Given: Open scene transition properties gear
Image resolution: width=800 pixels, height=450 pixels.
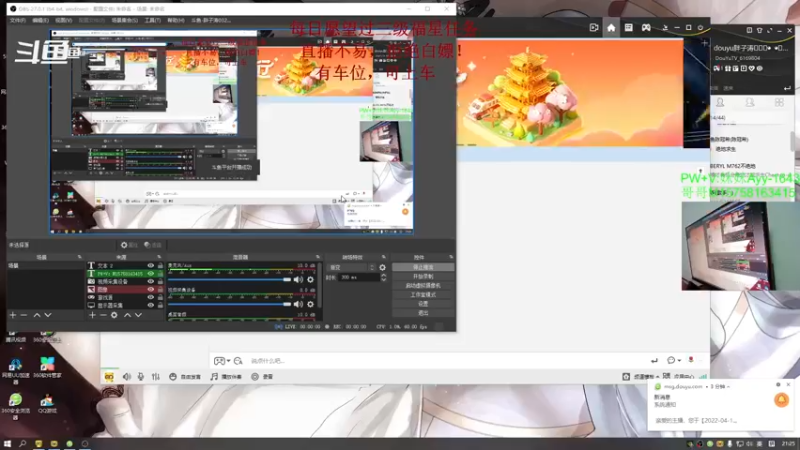Looking at the screenshot, I should [x=382, y=267].
